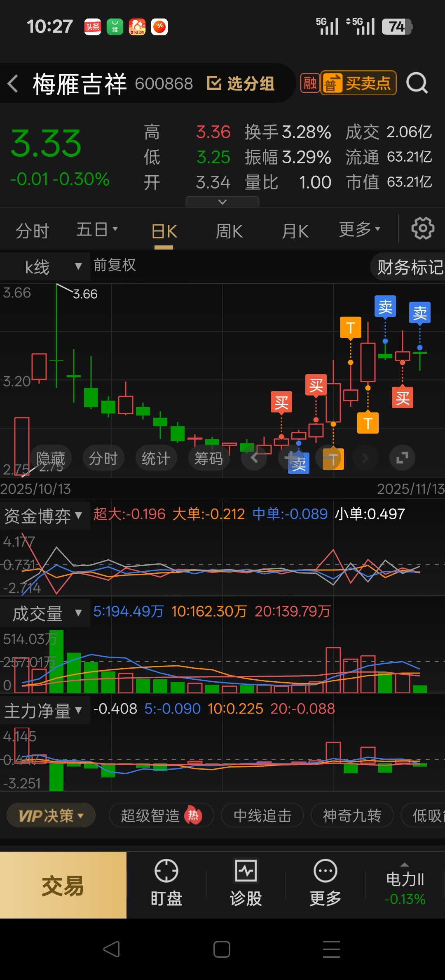Viewport: 445px width, 980px height.
Task: Tap the 头条 notification icon
Action: click(93, 27)
